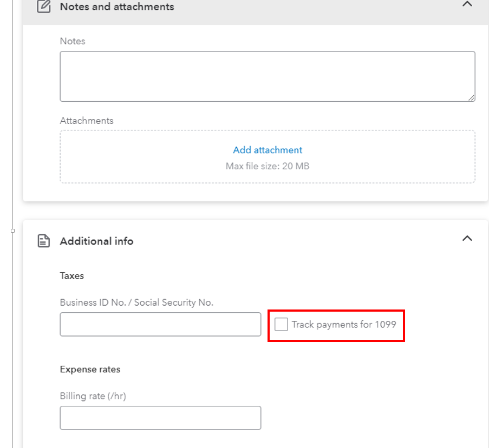Click the Notes and attachments section title
Viewport: 489px width, 448px height.
point(117,6)
